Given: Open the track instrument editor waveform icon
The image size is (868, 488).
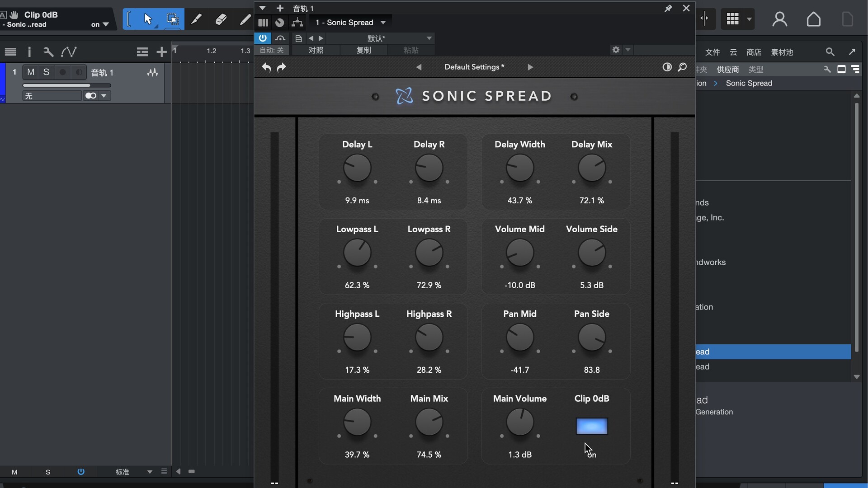Looking at the screenshot, I should [152, 72].
